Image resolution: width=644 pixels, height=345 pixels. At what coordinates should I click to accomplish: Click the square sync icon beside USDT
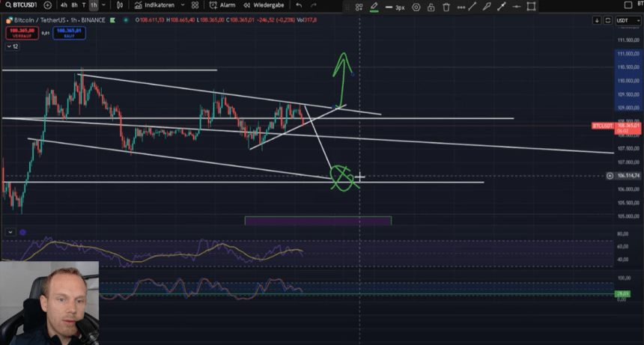(x=608, y=20)
